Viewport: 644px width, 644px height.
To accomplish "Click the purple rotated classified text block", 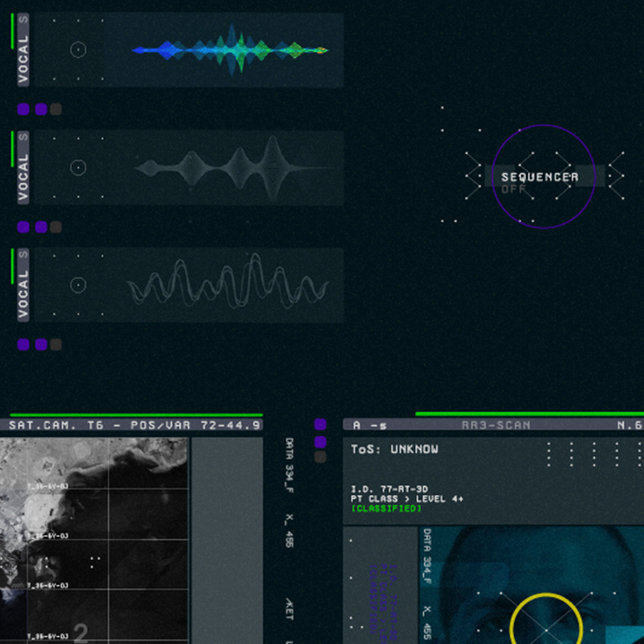I will pos(383,604).
